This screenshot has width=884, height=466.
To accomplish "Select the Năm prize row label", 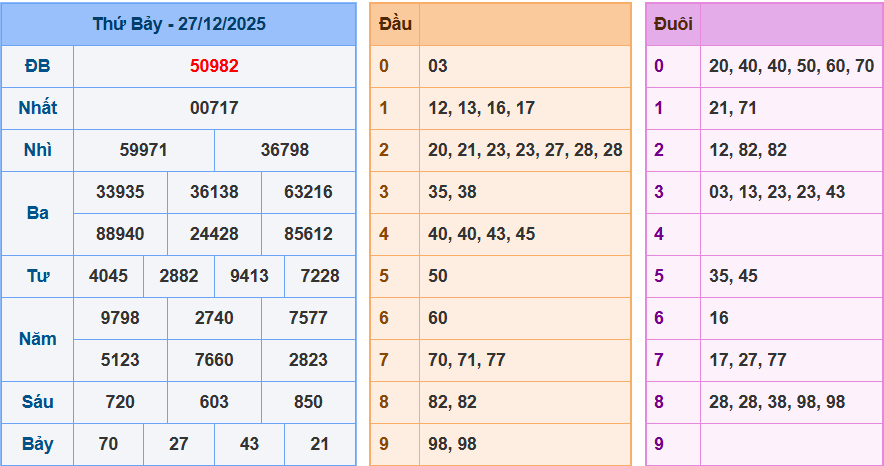I will 37,339.
